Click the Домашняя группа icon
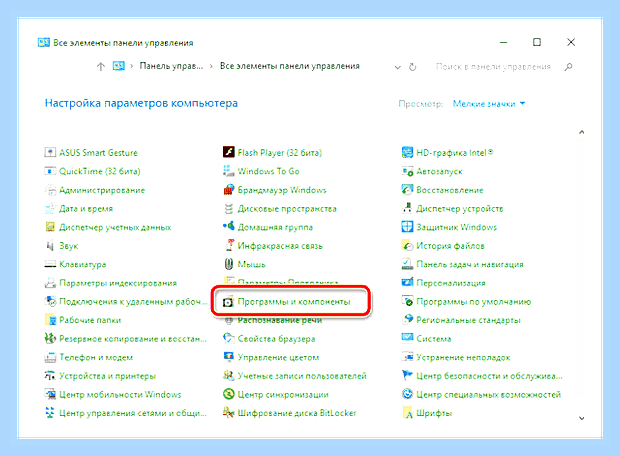 pos(229,227)
